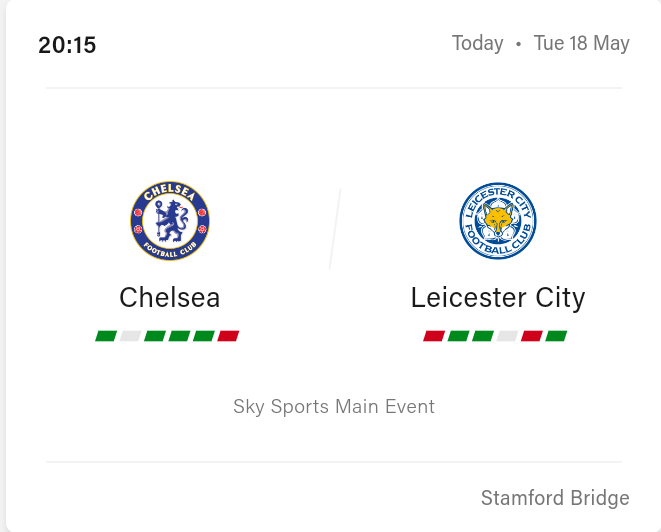Click the Leicester City club crest
Screen dimensions: 661x532
click(498, 221)
